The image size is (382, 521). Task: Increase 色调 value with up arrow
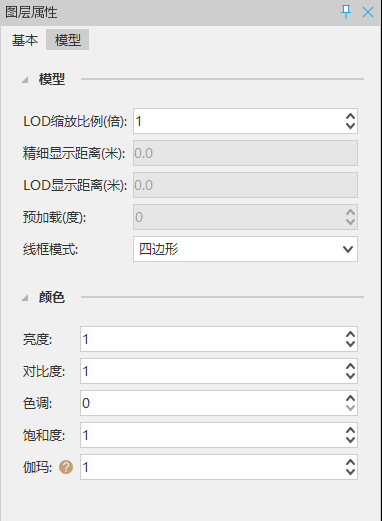point(350,399)
